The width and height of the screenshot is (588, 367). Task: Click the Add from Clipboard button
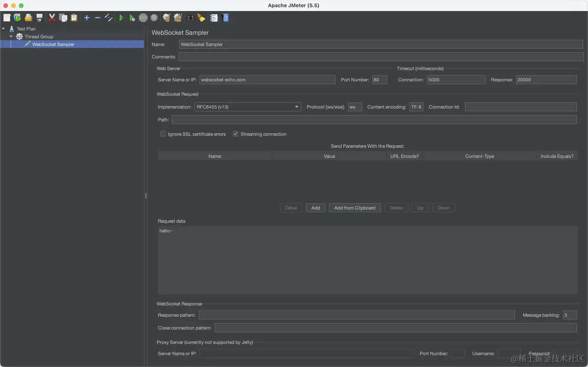point(355,208)
